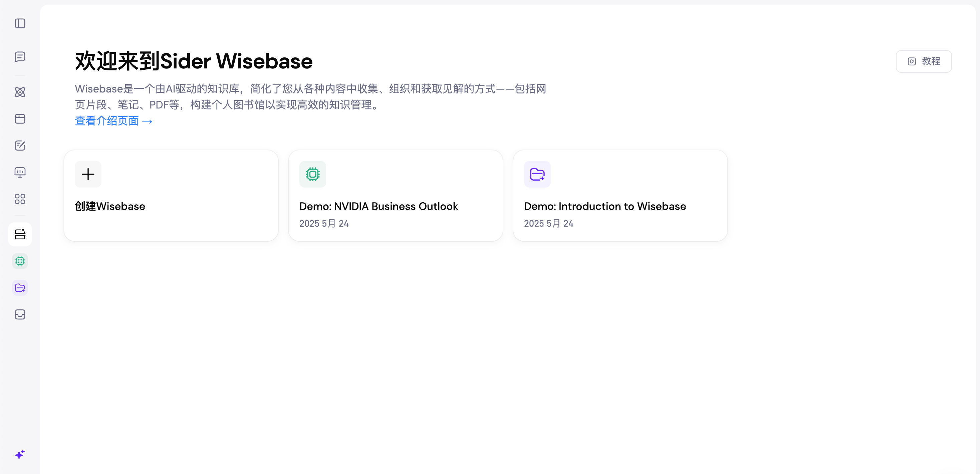Click purple folder icon on Introduction card
The width and height of the screenshot is (980, 474).
(537, 174)
